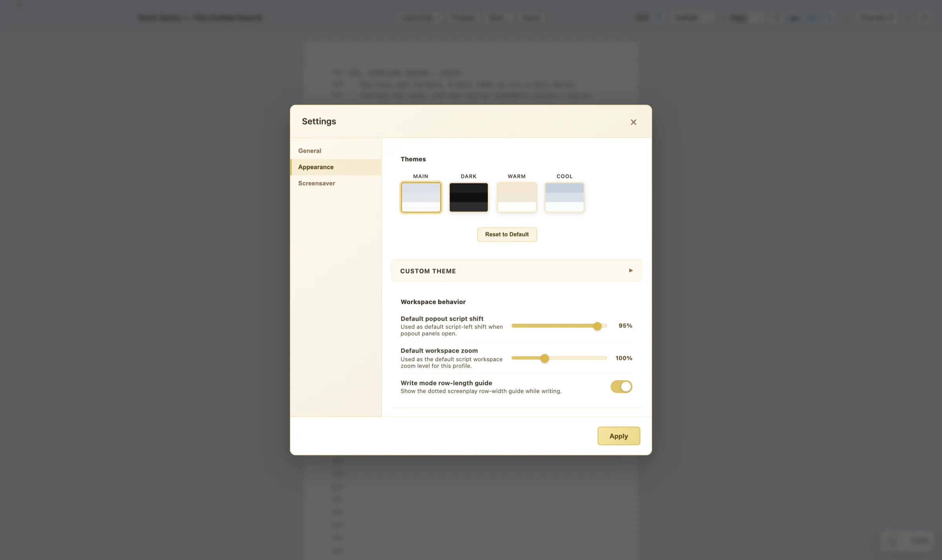This screenshot has height=560, width=942.
Task: Close the Settings dialog with X
Action: tap(633, 122)
